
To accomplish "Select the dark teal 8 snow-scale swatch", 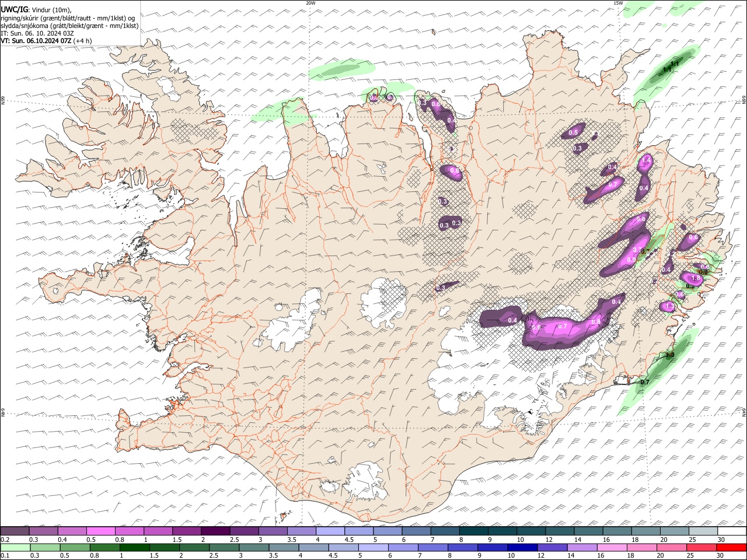I will click(x=474, y=531).
